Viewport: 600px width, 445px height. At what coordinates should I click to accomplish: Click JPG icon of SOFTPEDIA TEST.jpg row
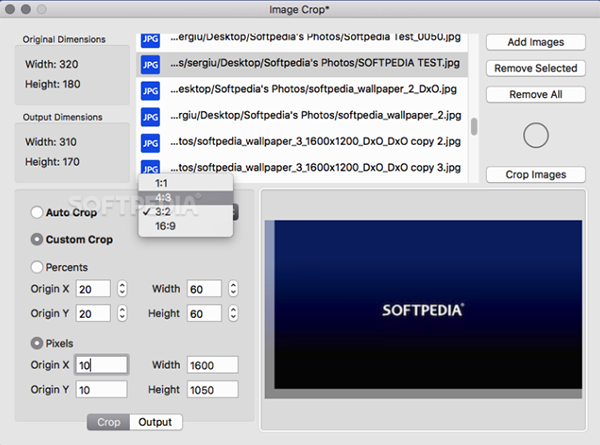tap(150, 65)
